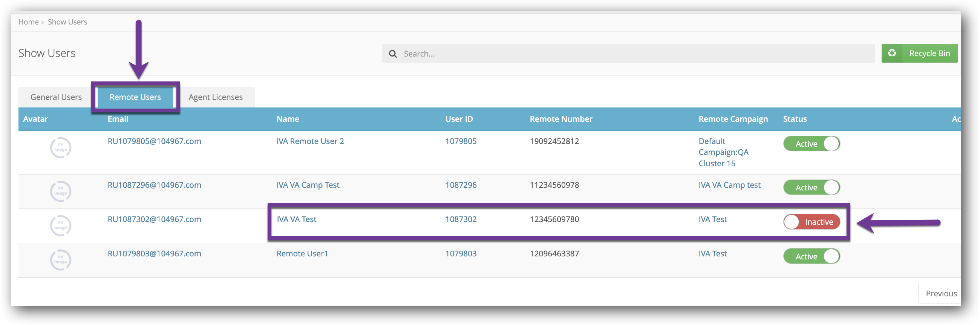Open the IVA VA Camp test campaign link
The image size is (980, 325).
click(x=729, y=185)
